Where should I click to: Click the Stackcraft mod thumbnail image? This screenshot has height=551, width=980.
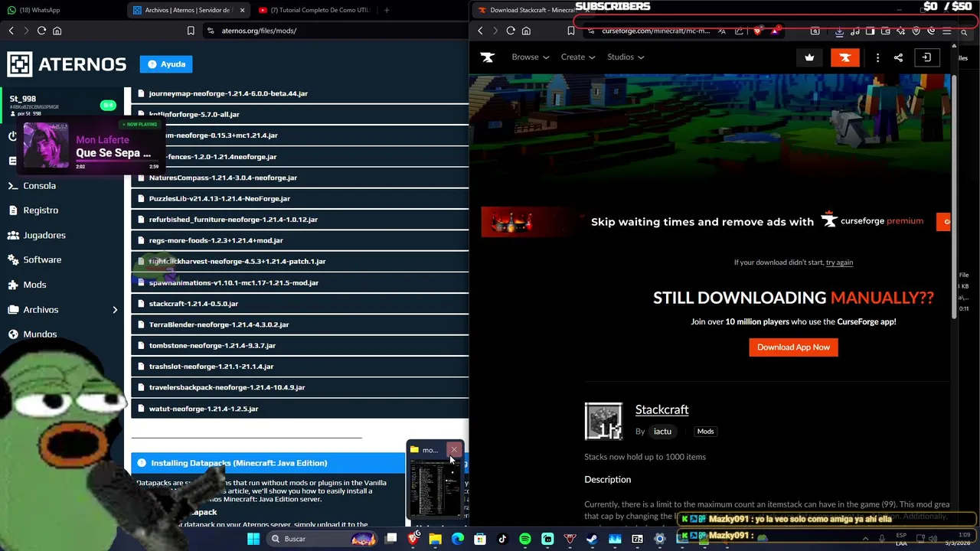tap(603, 422)
